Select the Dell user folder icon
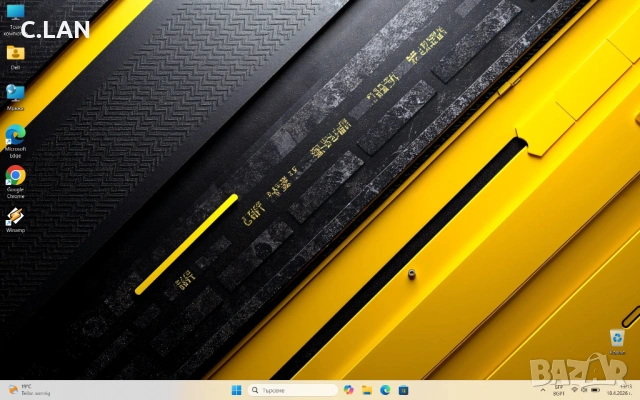Screen dimensions: 640x400 [15, 57]
